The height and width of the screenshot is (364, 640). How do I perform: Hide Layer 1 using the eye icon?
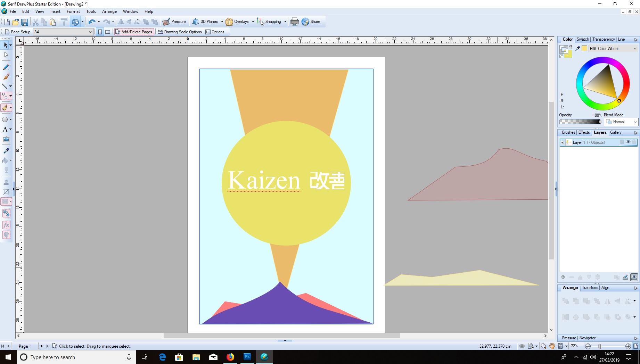[x=628, y=142]
